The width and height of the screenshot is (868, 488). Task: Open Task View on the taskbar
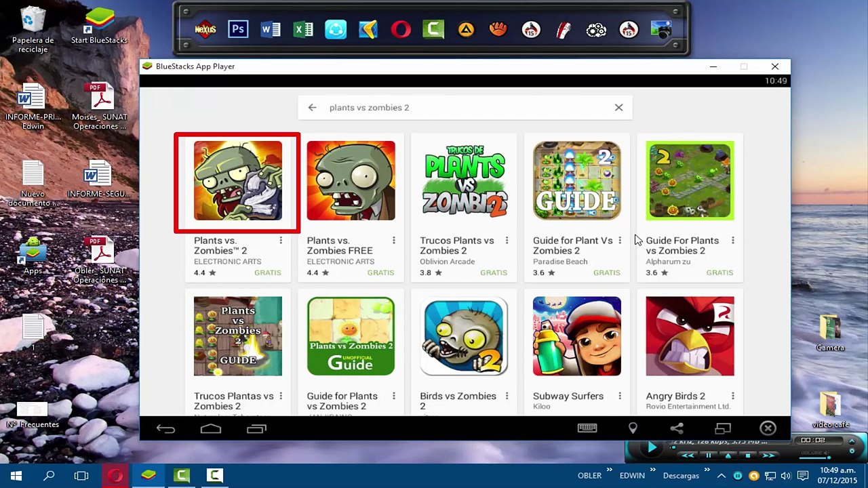point(81,476)
